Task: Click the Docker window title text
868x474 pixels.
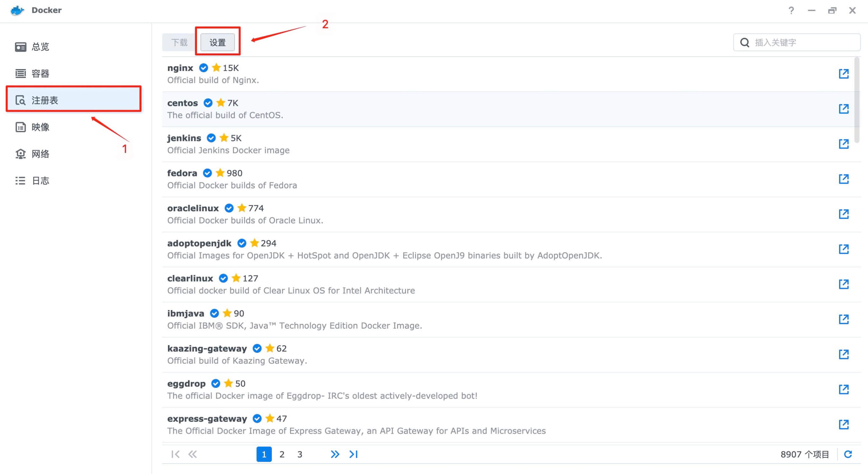Action: tap(46, 10)
